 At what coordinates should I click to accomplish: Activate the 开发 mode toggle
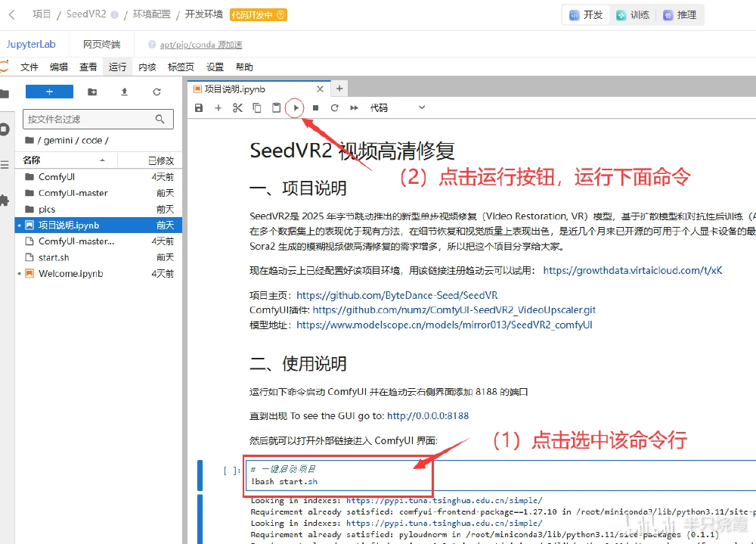point(586,14)
